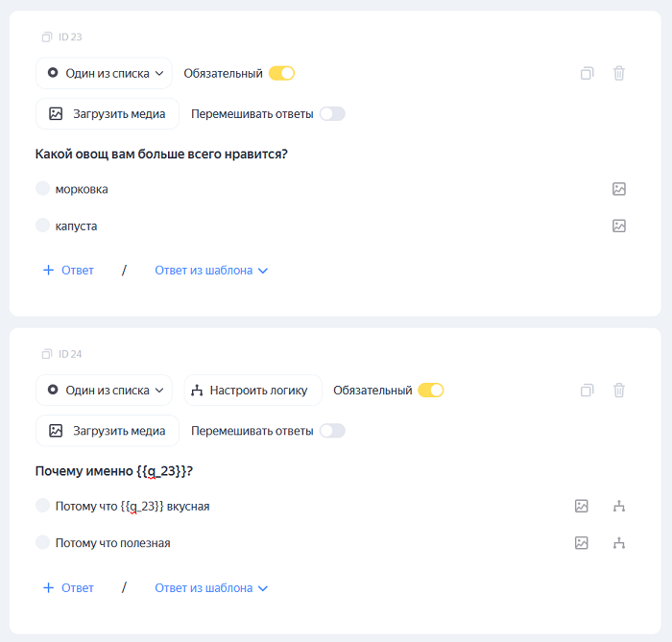Expand 'Ответ из шаблона' under question 23
Image resolution: width=672 pixels, height=642 pixels.
211,271
